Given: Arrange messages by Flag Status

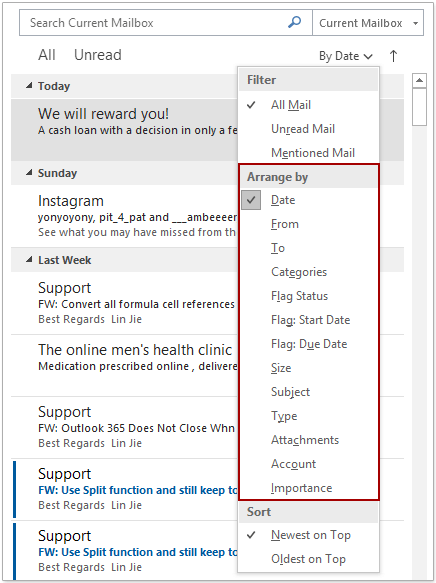Looking at the screenshot, I should pos(309,296).
